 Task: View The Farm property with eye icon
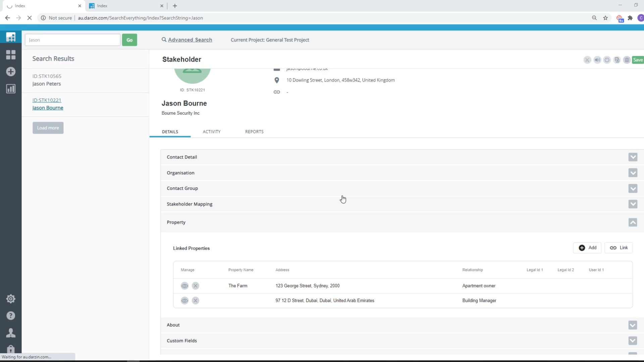click(x=184, y=286)
